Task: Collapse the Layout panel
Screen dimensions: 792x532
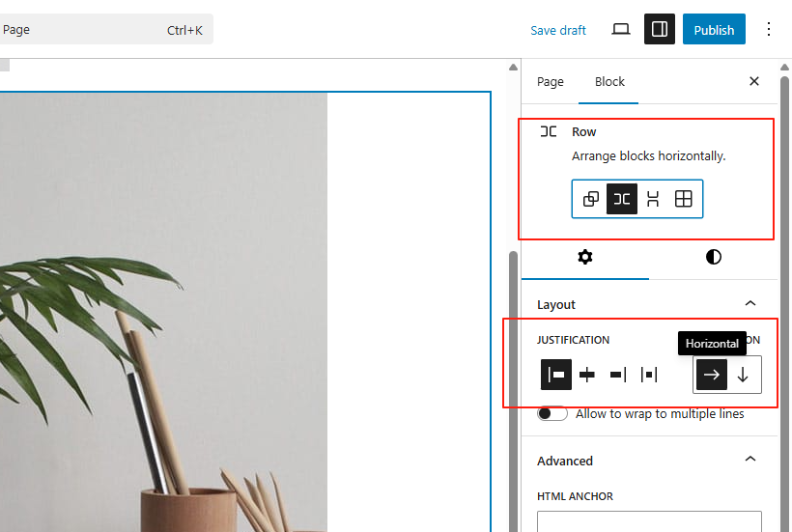Action: [x=750, y=304]
